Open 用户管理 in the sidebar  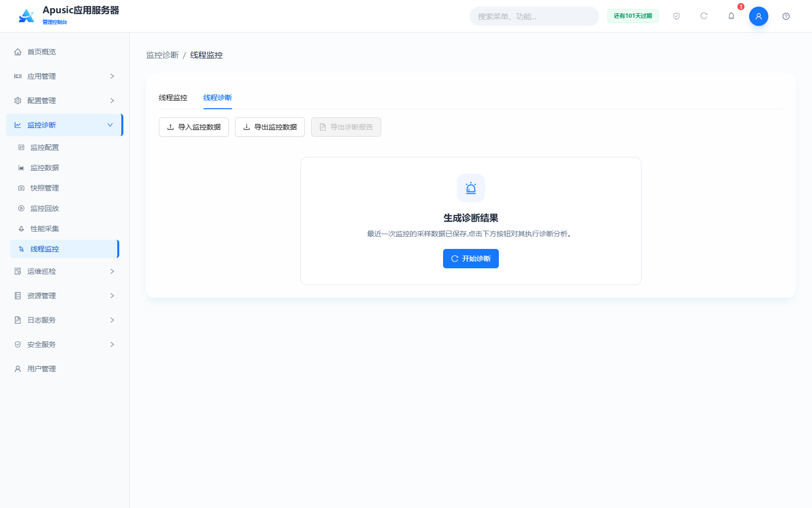pyautogui.click(x=64, y=369)
